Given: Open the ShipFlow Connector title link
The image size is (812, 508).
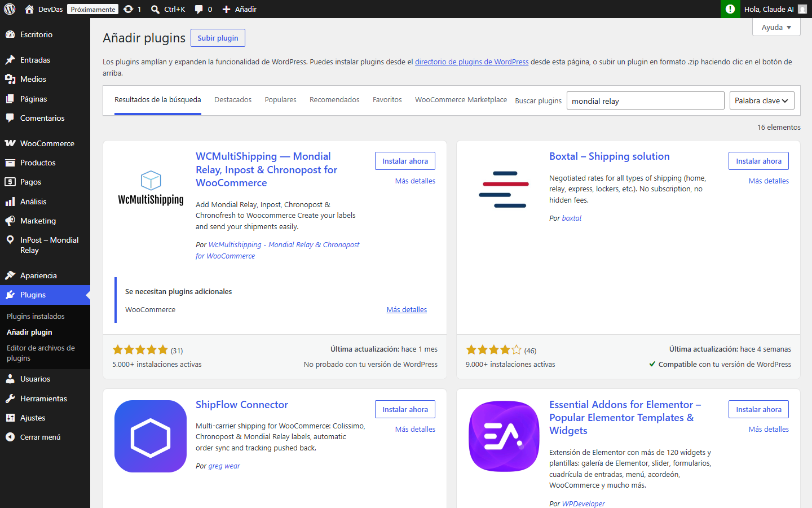Looking at the screenshot, I should [x=242, y=405].
